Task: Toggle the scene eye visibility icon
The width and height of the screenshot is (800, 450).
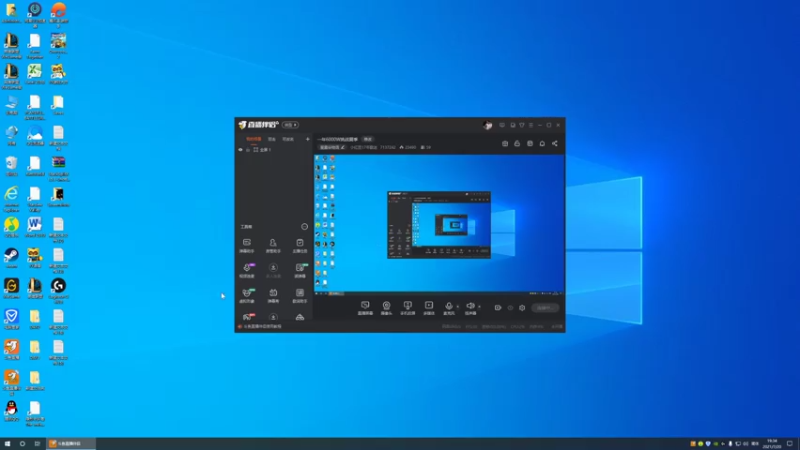Action: 240,149
